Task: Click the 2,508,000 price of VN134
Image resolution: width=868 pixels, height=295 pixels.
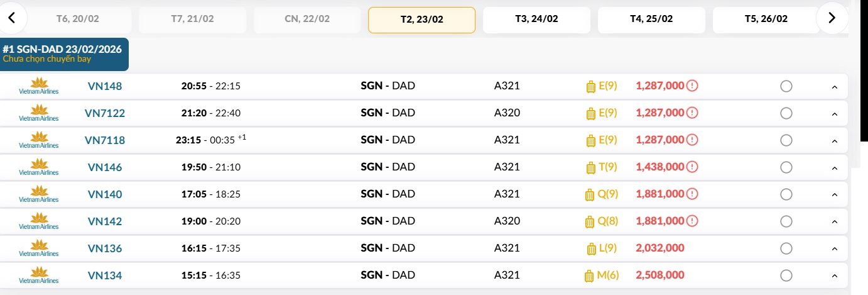Action: coord(660,276)
